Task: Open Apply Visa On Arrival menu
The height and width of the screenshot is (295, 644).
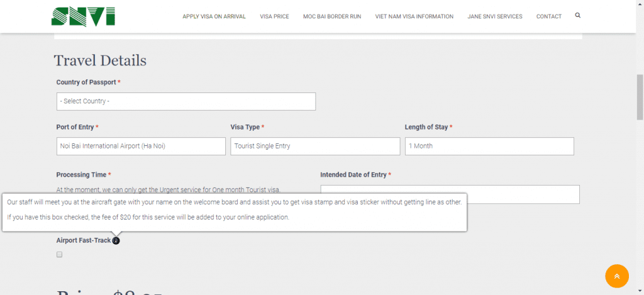Action: tap(214, 16)
